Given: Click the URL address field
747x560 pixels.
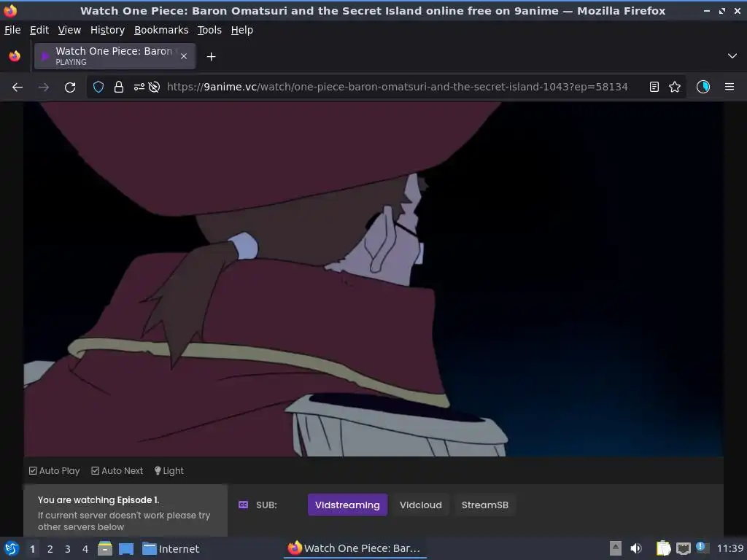Looking at the screenshot, I should (397, 87).
